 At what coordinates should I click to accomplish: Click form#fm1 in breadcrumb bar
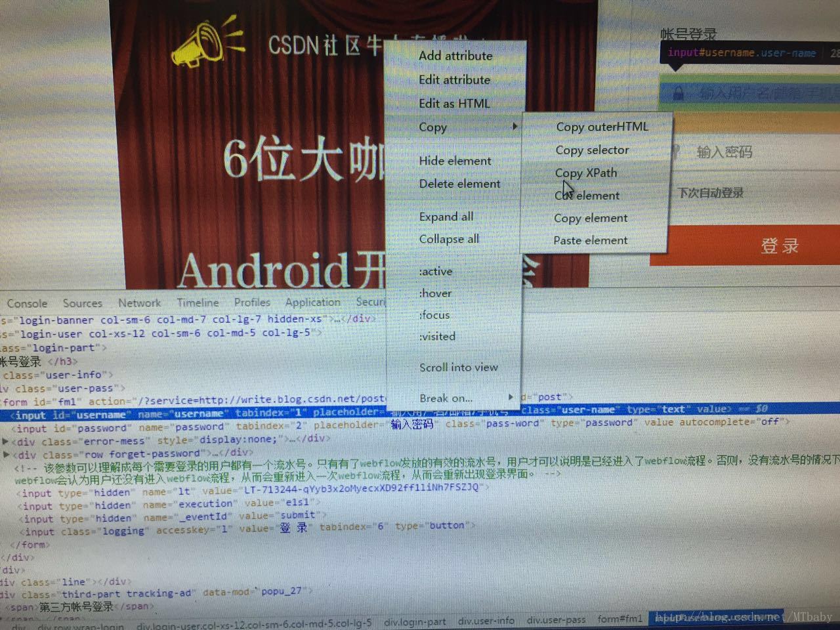click(x=620, y=619)
